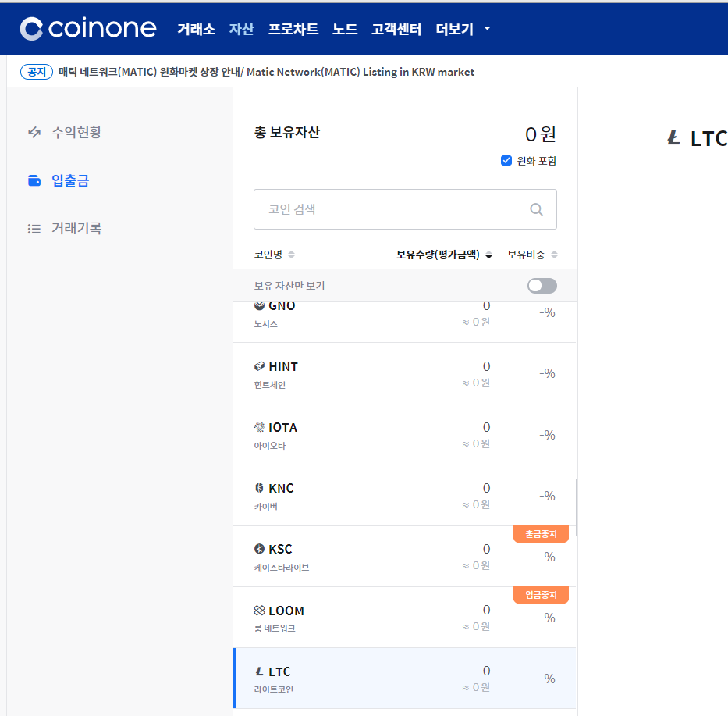Image resolution: width=728 pixels, height=716 pixels.
Task: Click the KNC coin icon
Action: point(260,488)
